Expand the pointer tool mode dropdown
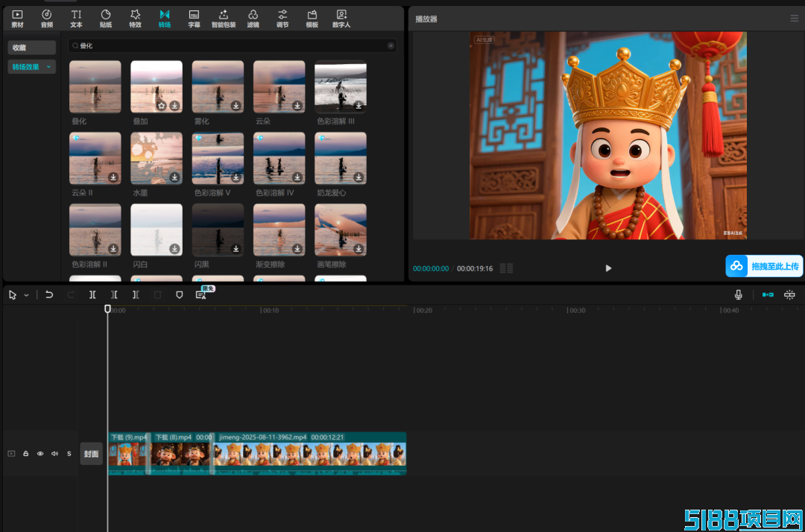Viewport: 805px width, 532px height. pos(26,295)
